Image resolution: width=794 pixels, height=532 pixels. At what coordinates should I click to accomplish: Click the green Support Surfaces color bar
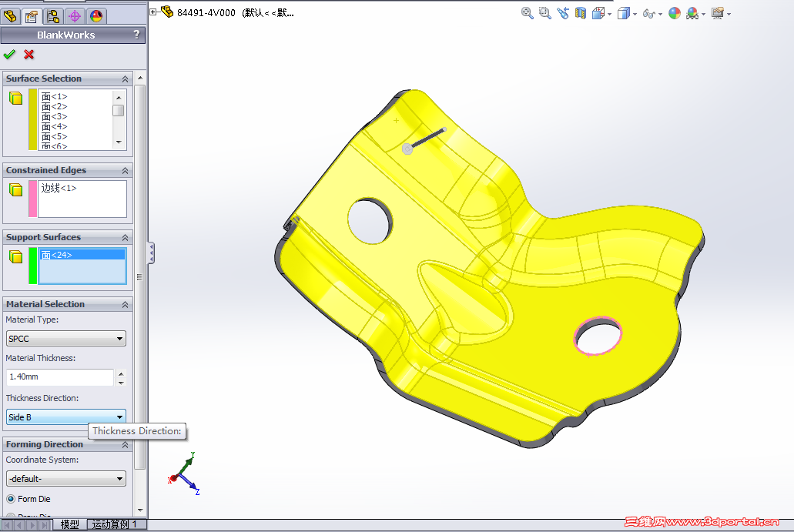[33, 266]
